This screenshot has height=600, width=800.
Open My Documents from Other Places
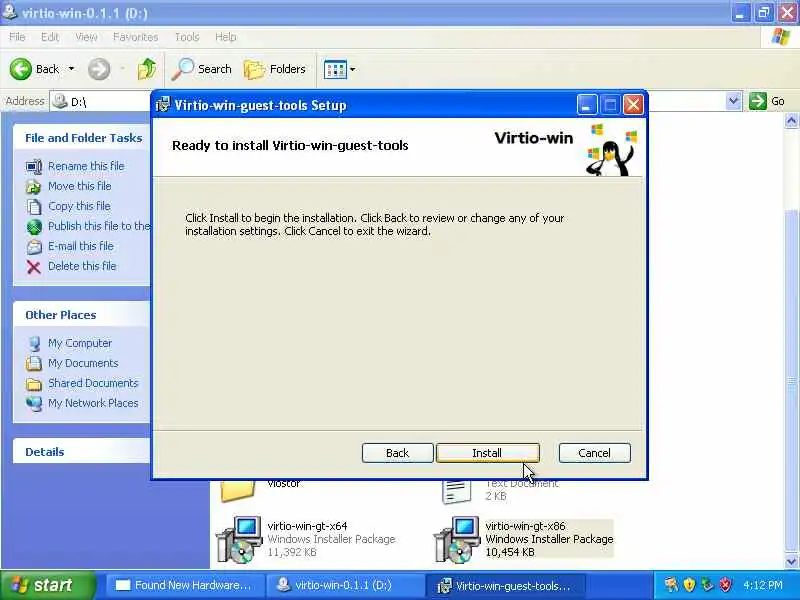click(x=83, y=363)
